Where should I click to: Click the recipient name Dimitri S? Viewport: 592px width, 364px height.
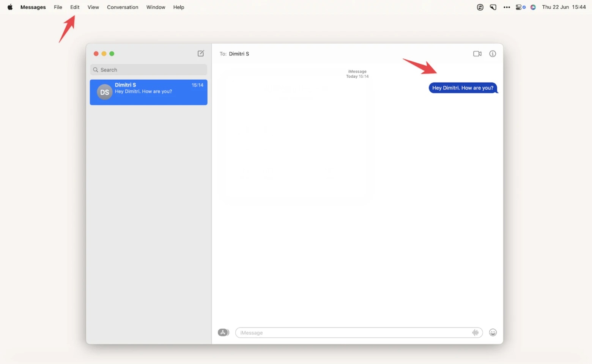[x=239, y=54]
